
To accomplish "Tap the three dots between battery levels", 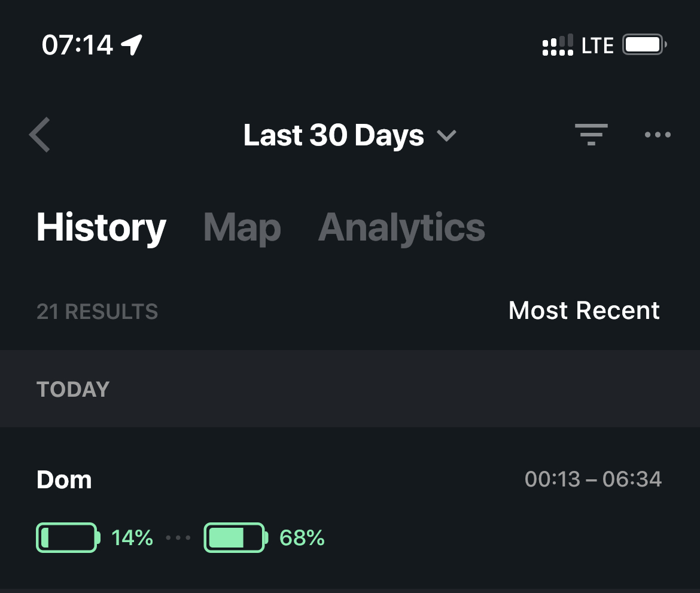I will tap(178, 537).
